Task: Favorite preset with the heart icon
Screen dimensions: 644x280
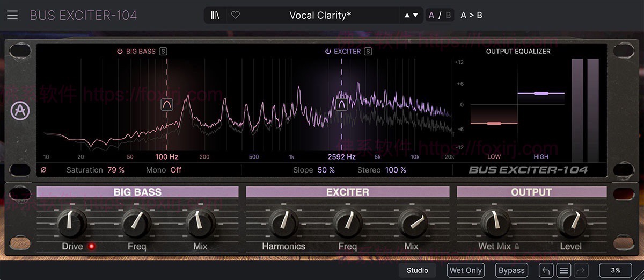Action: tap(235, 15)
